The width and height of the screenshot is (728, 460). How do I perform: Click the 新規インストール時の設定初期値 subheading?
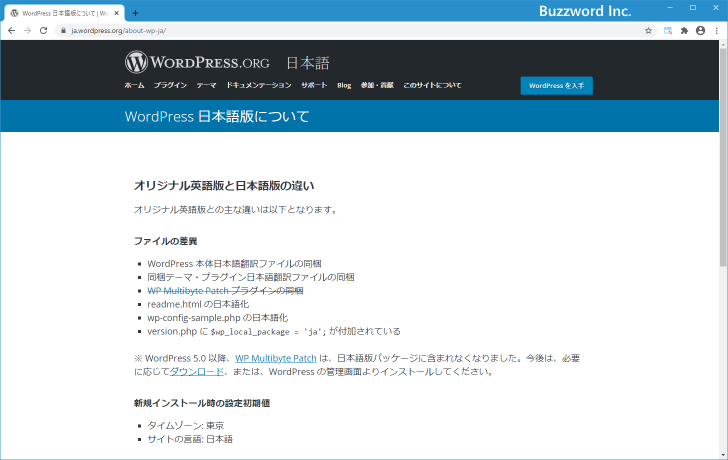coord(202,403)
